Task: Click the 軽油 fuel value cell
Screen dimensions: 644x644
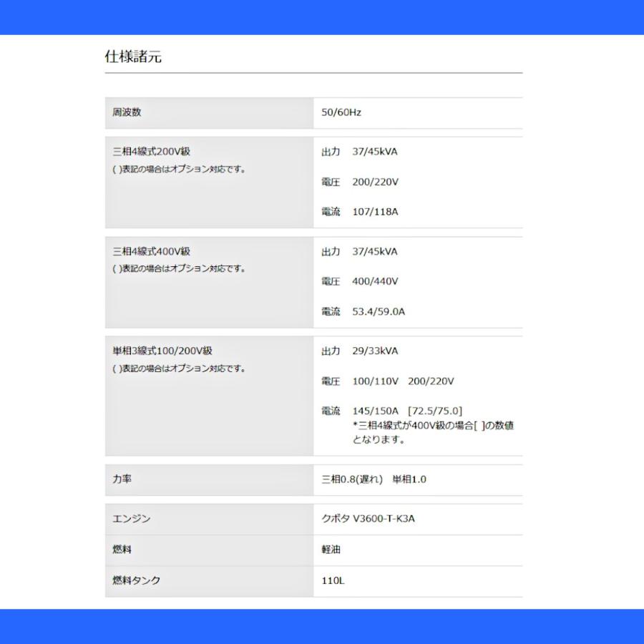Action: coord(331,550)
